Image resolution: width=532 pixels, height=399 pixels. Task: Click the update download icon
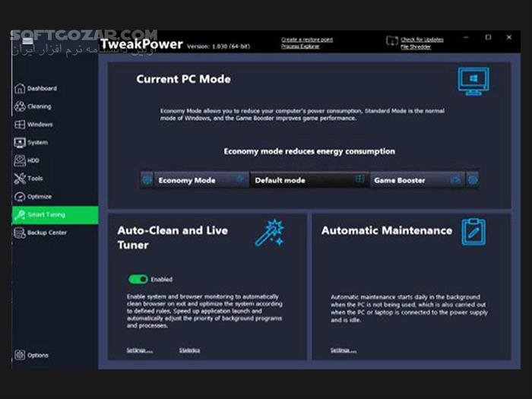(392, 41)
